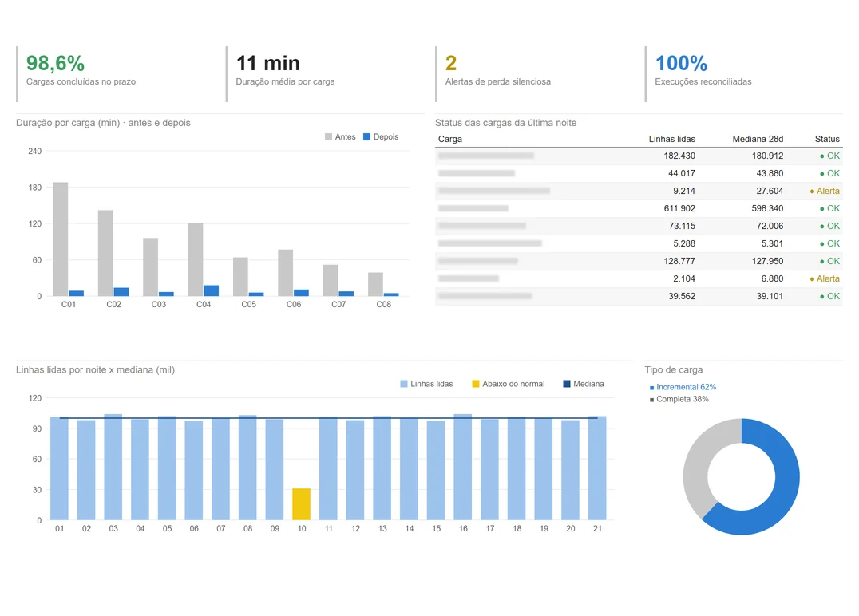Click the Linhas lidas por noite chart title
The height and width of the screenshot is (616, 859).
[95, 370]
